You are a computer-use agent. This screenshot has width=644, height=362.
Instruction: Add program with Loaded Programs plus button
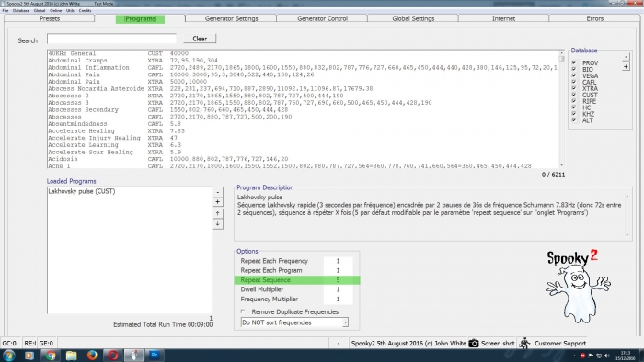[218, 202]
